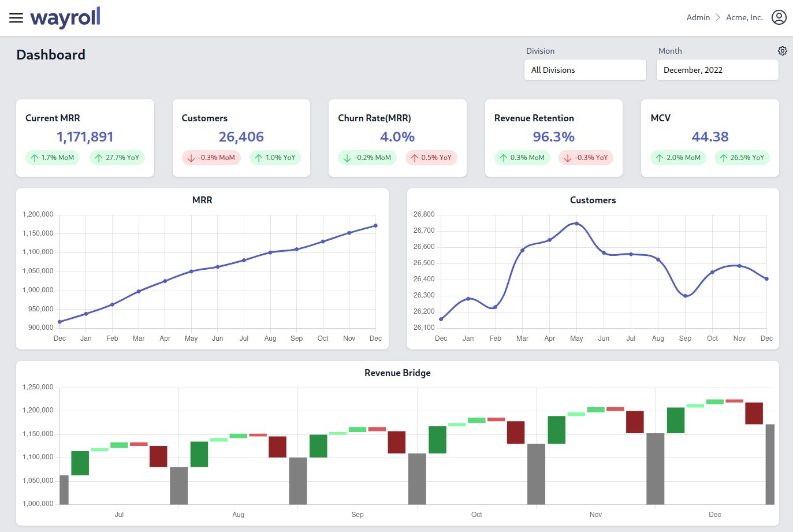Click the wayroll logo
This screenshot has width=793, height=532.
pyautogui.click(x=65, y=17)
